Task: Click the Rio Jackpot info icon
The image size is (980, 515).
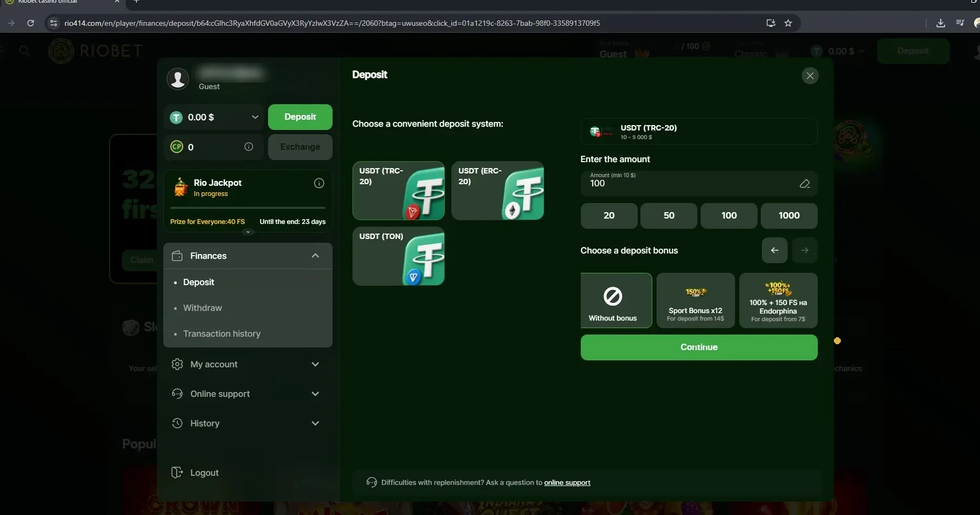Action: (319, 183)
